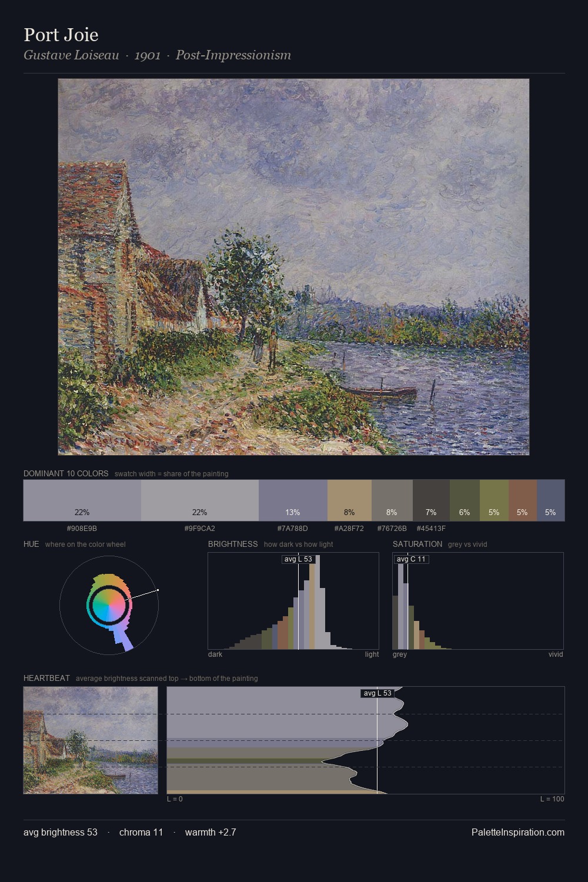Pick the grey swatch #76726B
588x882 pixels.
392,500
